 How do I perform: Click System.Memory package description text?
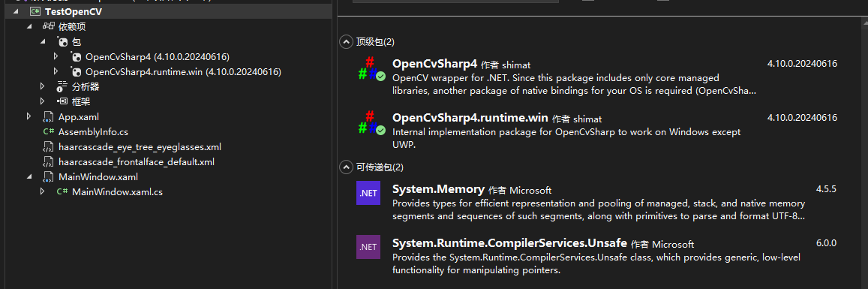599,209
